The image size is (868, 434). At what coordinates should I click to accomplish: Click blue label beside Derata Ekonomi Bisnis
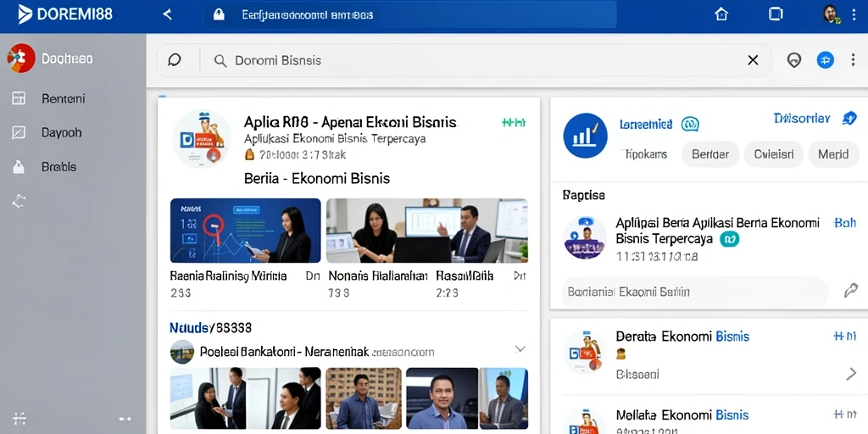click(x=845, y=336)
